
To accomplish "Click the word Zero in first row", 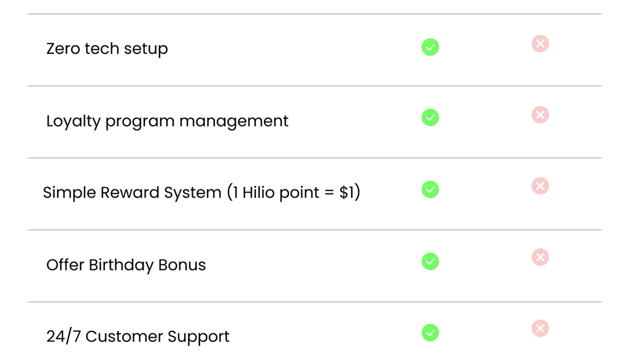I will [x=63, y=48].
